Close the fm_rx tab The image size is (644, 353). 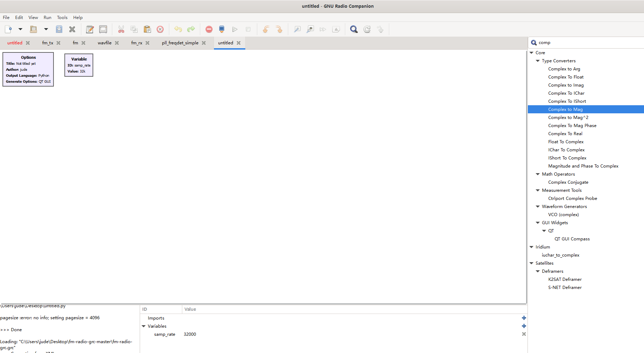point(147,43)
